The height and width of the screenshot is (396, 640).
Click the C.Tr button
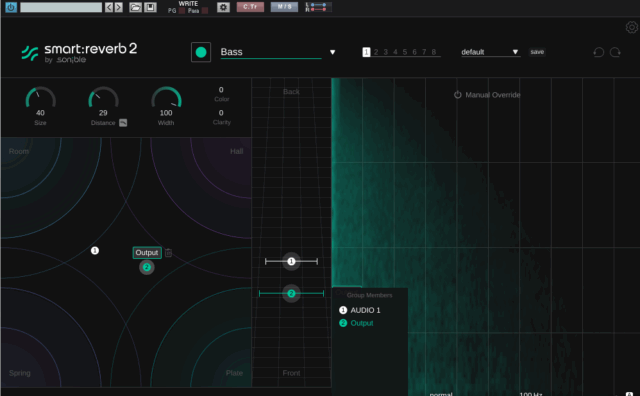point(250,7)
